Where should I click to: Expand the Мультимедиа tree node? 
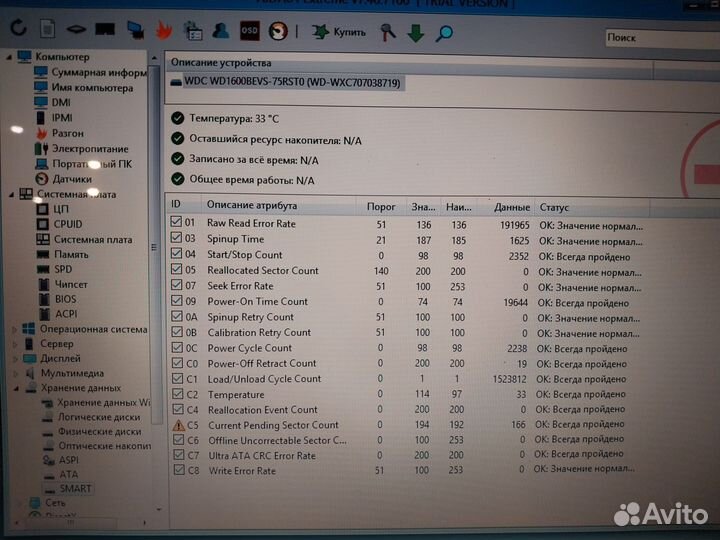pyautogui.click(x=17, y=373)
